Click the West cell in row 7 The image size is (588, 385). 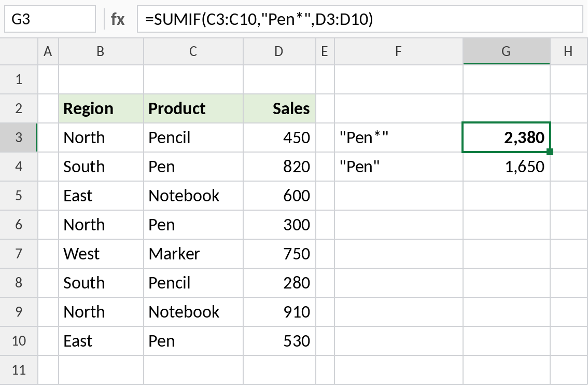[101, 254]
